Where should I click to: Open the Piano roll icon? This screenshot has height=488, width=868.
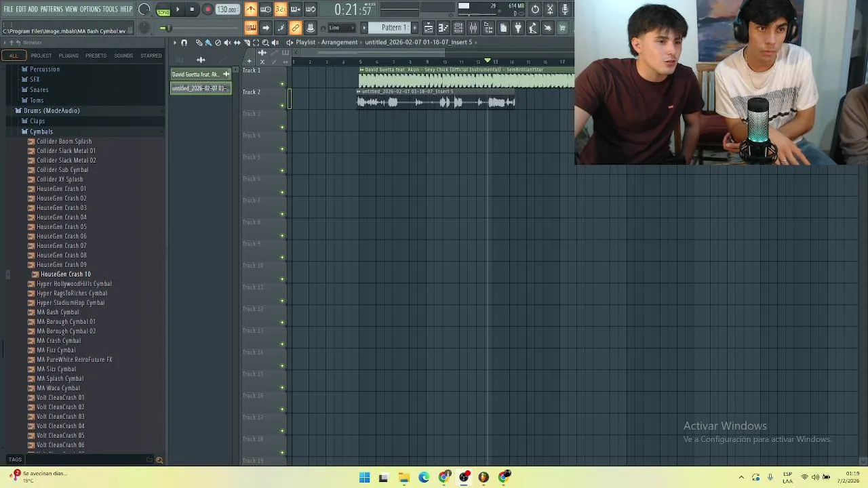tap(443, 28)
